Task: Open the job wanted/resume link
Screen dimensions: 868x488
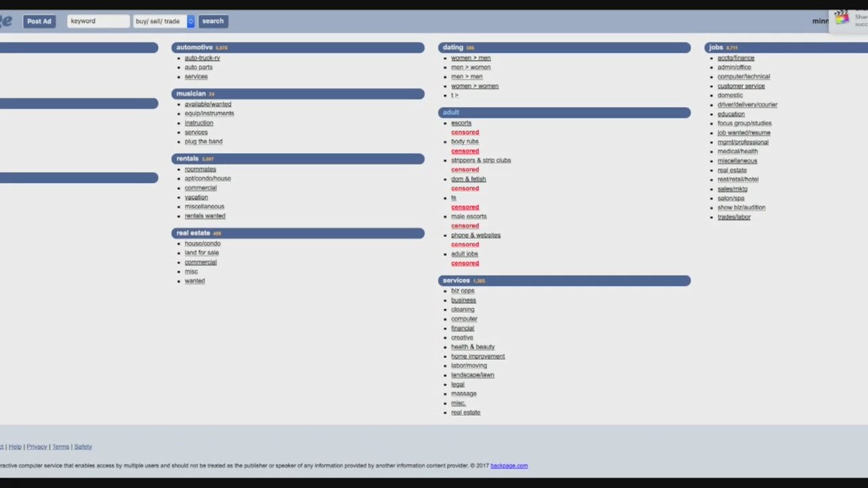Action: (743, 133)
